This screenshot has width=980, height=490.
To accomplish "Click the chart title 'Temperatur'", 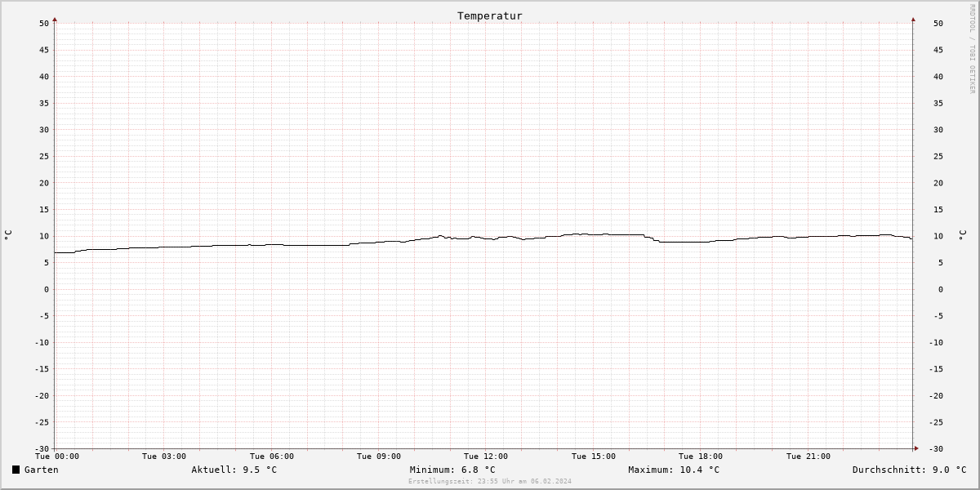I will (490, 16).
